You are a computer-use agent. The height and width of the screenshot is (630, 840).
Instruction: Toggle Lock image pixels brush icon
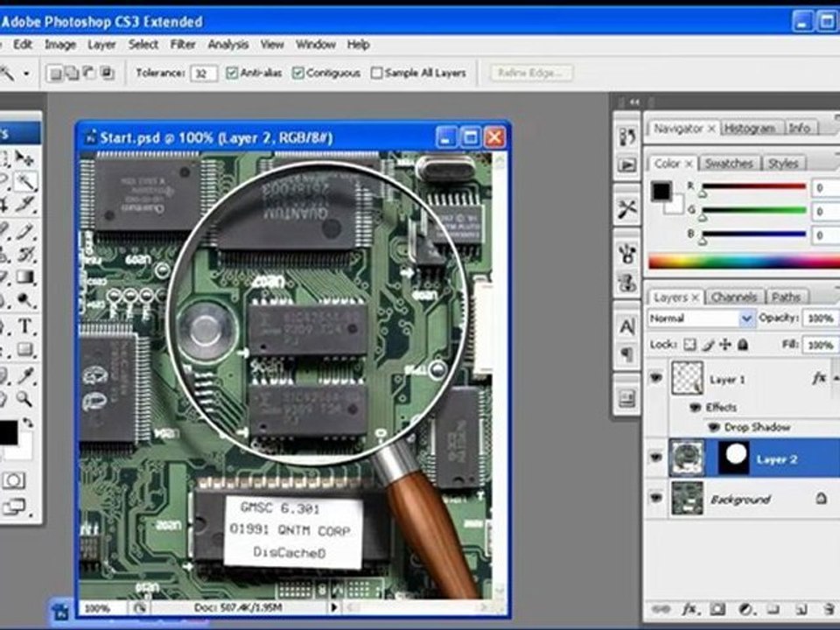(x=708, y=345)
